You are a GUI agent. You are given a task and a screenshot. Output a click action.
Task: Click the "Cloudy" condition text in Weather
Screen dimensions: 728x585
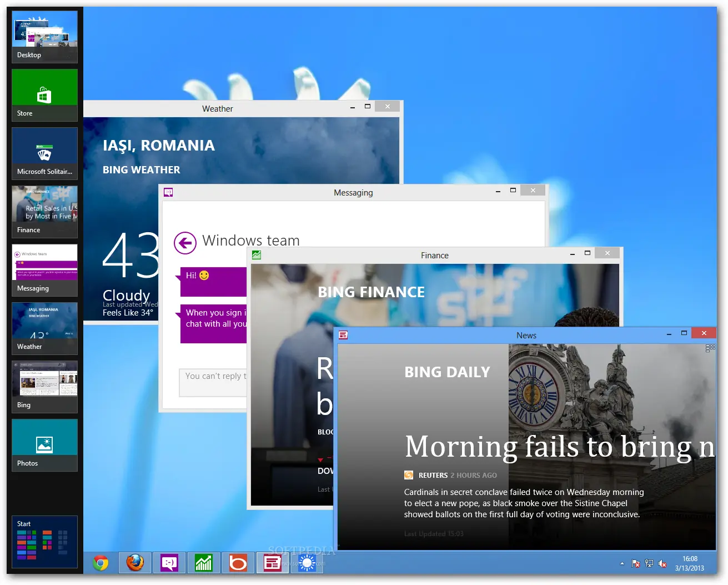(127, 295)
